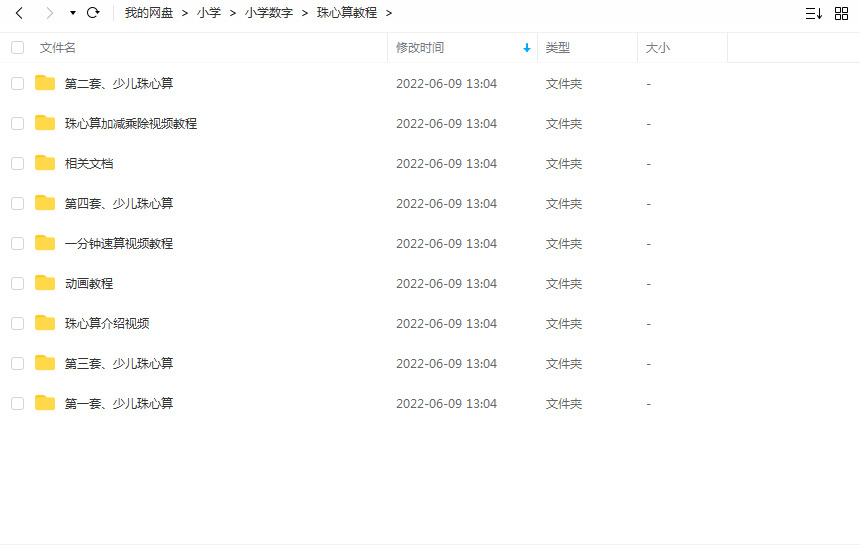Check the box for 一分钟速算视频教程

18,244
